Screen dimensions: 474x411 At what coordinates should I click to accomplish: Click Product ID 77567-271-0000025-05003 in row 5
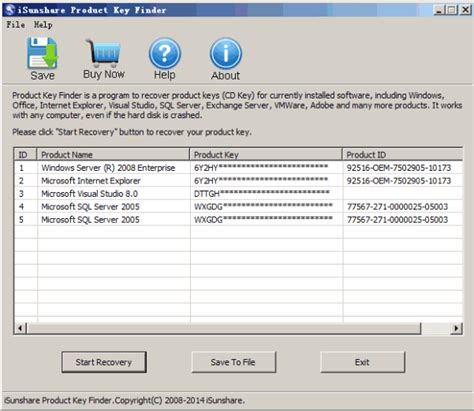pyautogui.click(x=397, y=220)
